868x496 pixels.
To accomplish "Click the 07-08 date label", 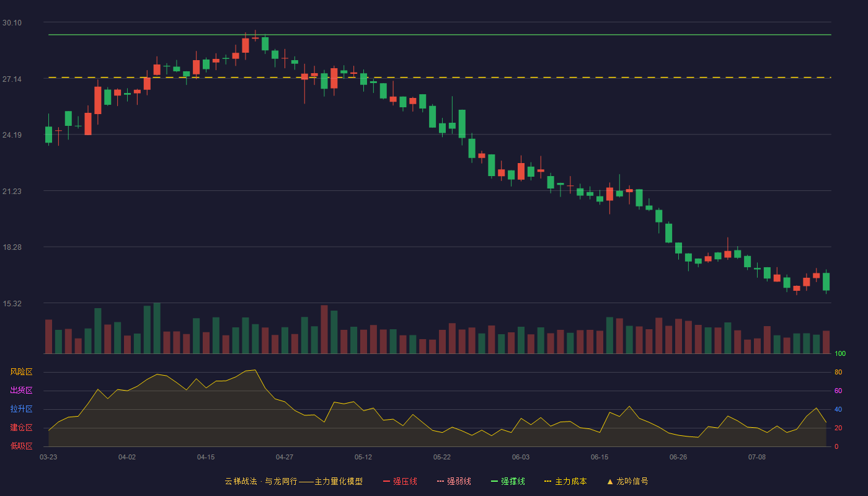I will pos(757,457).
